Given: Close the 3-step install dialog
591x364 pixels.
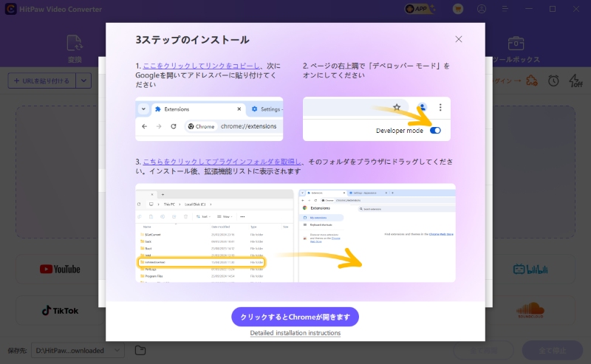Looking at the screenshot, I should coord(458,39).
